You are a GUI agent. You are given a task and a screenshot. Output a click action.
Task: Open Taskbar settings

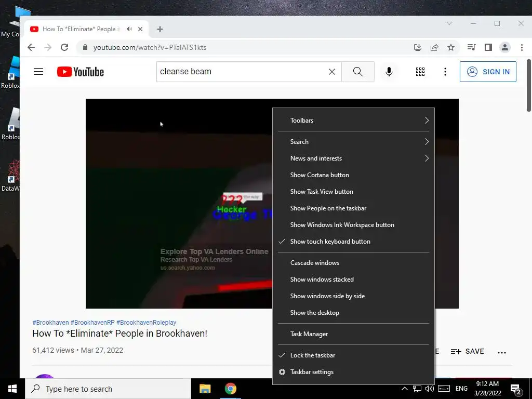(x=353, y=372)
